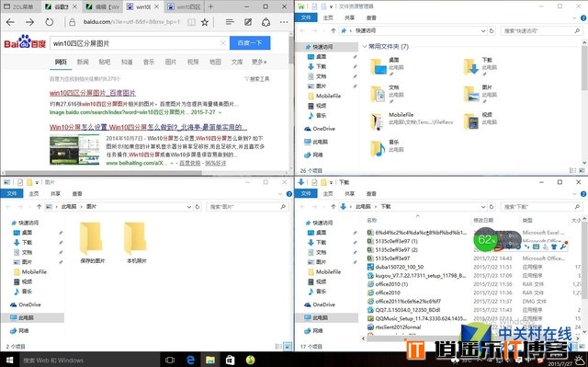Expand ribbon chevron in Quick access window
588x367 pixels.
click(574, 17)
